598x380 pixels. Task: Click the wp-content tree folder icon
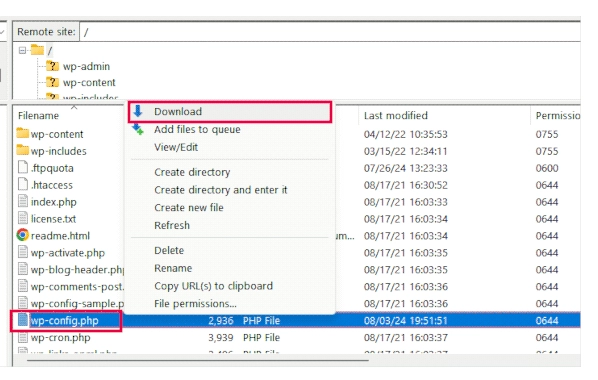click(52, 82)
